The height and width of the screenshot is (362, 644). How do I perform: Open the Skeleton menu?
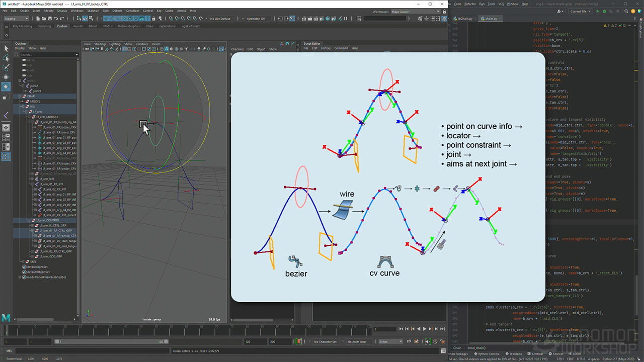tap(93, 11)
